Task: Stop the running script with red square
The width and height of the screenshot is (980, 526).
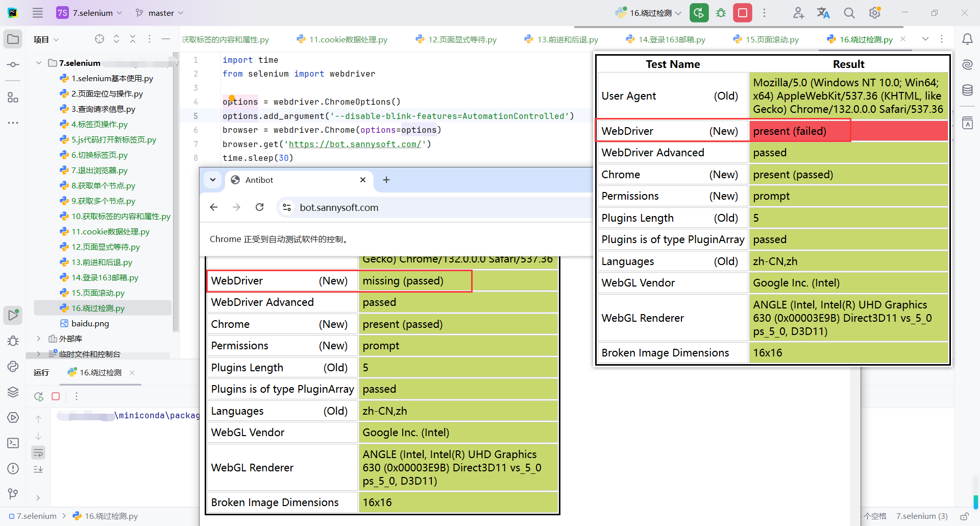Action: click(743, 13)
